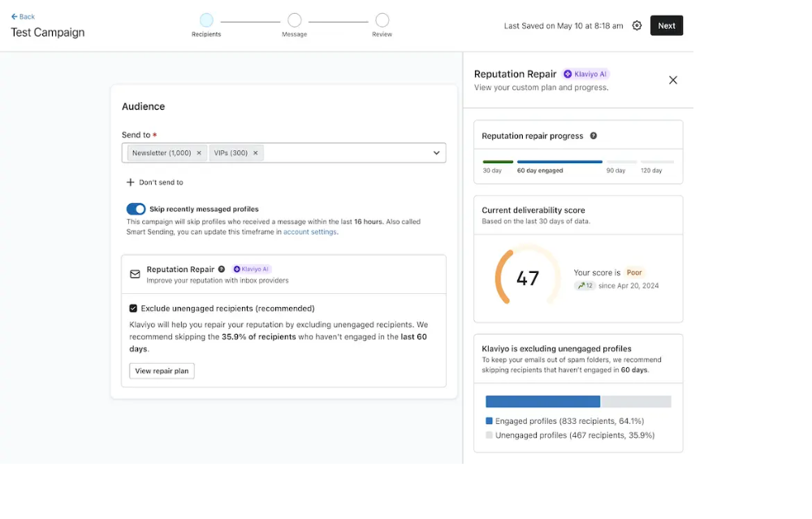
Task: Go to the Review step
Action: 382,20
